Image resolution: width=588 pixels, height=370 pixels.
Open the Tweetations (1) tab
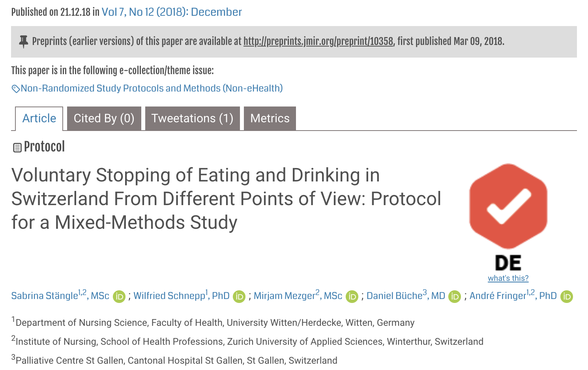pos(192,118)
